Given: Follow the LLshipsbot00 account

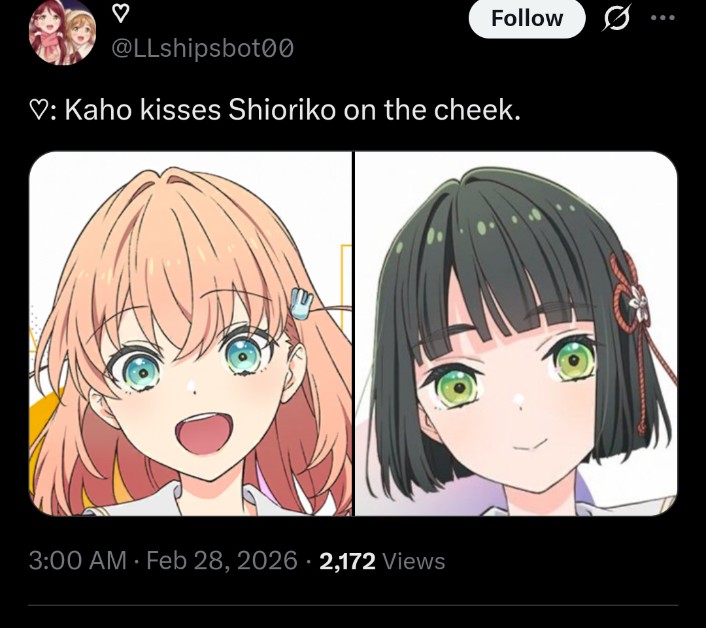Looking at the screenshot, I should (x=527, y=18).
